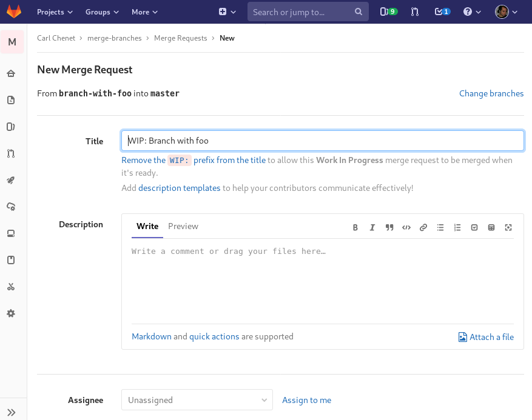Switch to the Preview tab
The height and width of the screenshot is (420, 532).
pyautogui.click(x=183, y=226)
